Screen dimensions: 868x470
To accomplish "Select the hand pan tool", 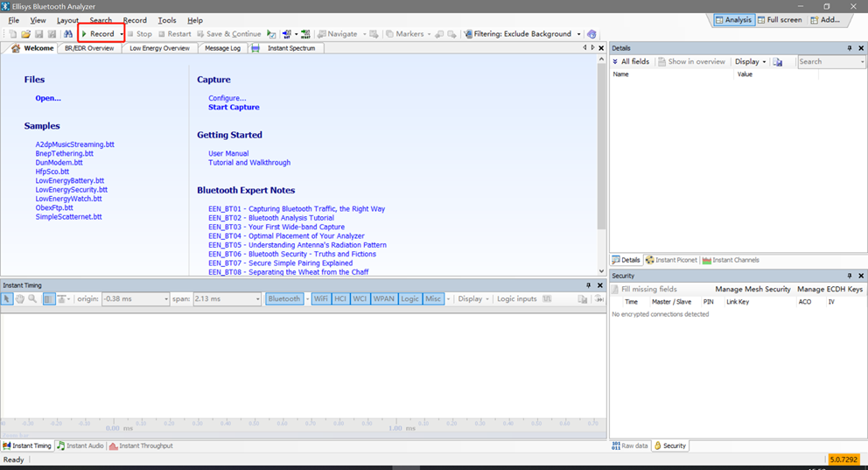I will pyautogui.click(x=19, y=299).
